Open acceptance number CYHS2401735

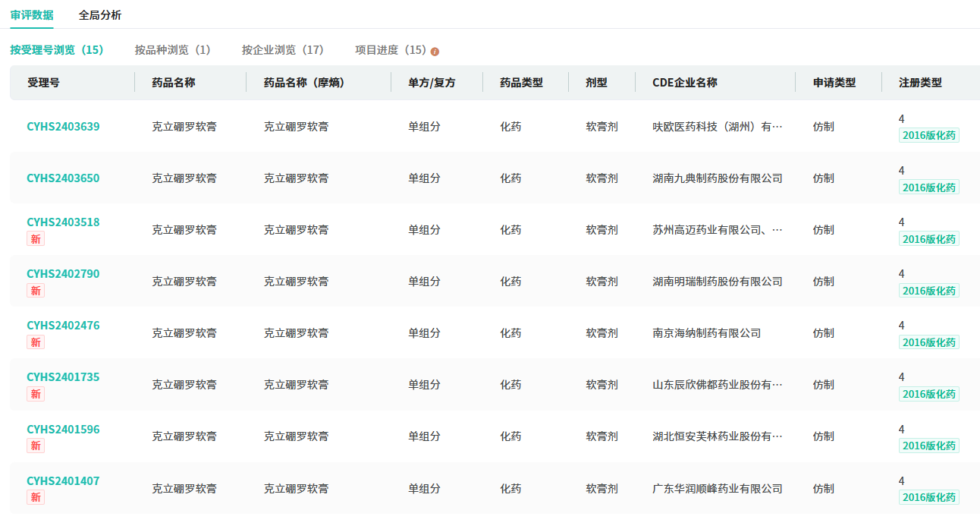tap(63, 377)
